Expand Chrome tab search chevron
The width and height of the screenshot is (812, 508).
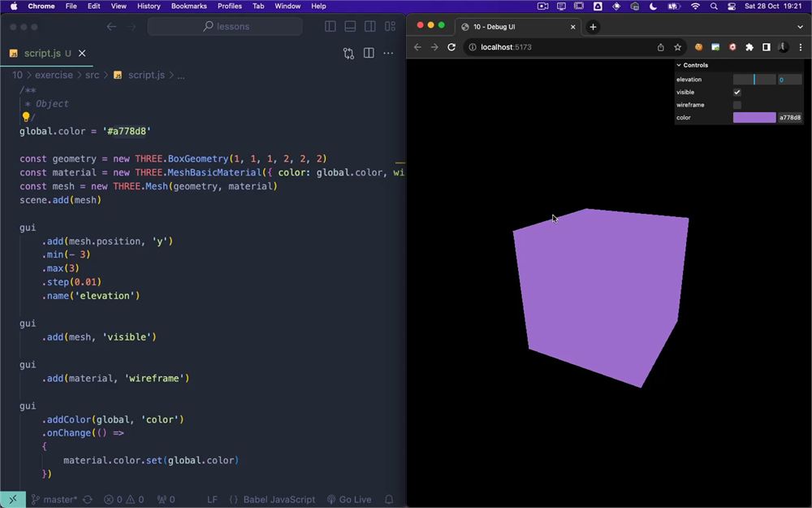[x=800, y=27]
